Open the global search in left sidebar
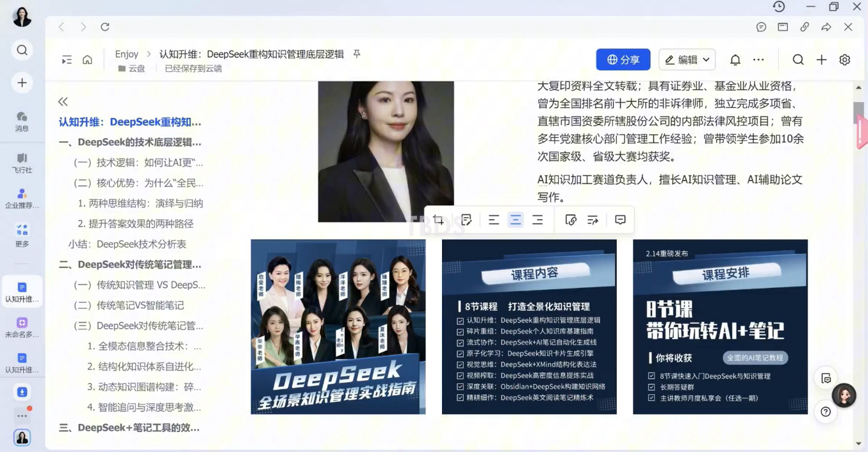 tap(22, 50)
